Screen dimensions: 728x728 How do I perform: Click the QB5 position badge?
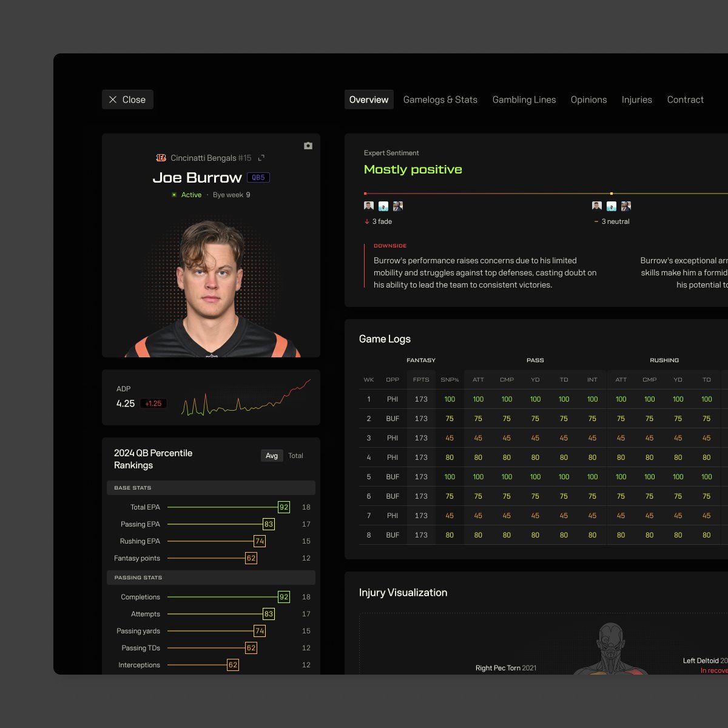[x=258, y=178]
